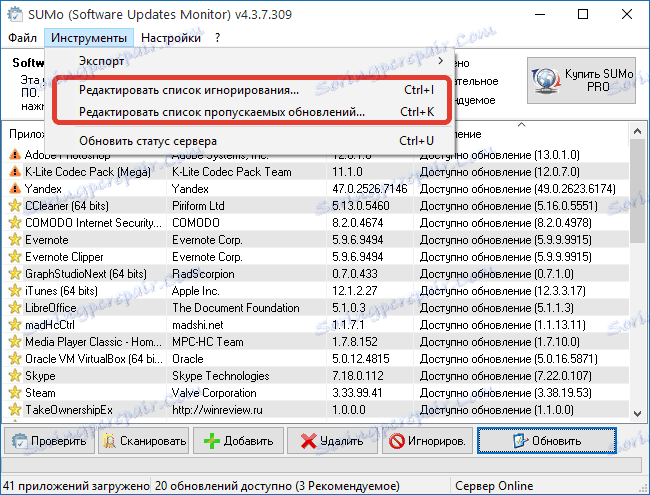Click the Купить SUMo PRO button

point(581,80)
